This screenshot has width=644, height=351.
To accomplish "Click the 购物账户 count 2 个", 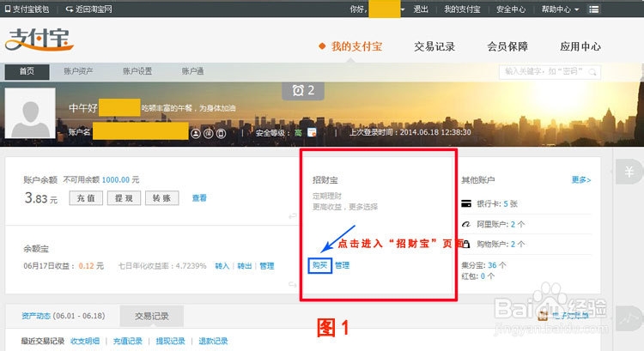I will pos(518,244).
